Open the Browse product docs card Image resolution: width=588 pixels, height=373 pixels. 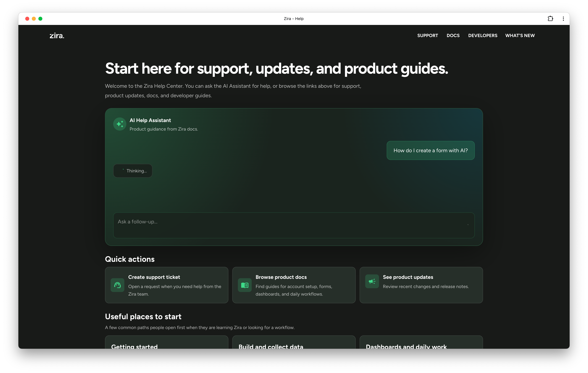[294, 285]
